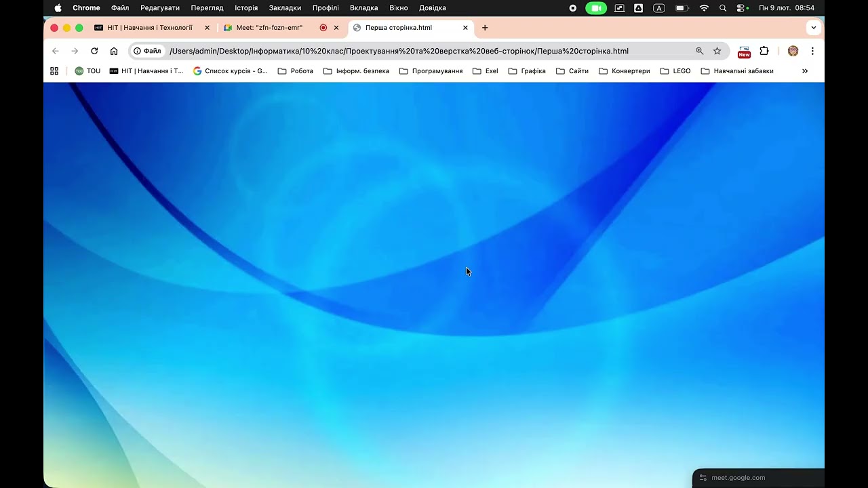Click the date and time display
Image resolution: width=868 pixels, height=488 pixels.
point(787,8)
